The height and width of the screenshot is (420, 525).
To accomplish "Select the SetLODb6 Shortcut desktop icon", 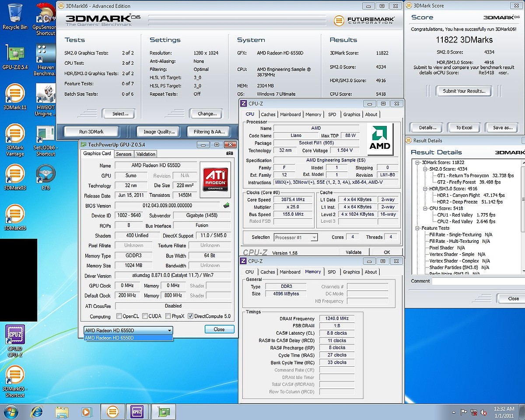I will (45, 140).
